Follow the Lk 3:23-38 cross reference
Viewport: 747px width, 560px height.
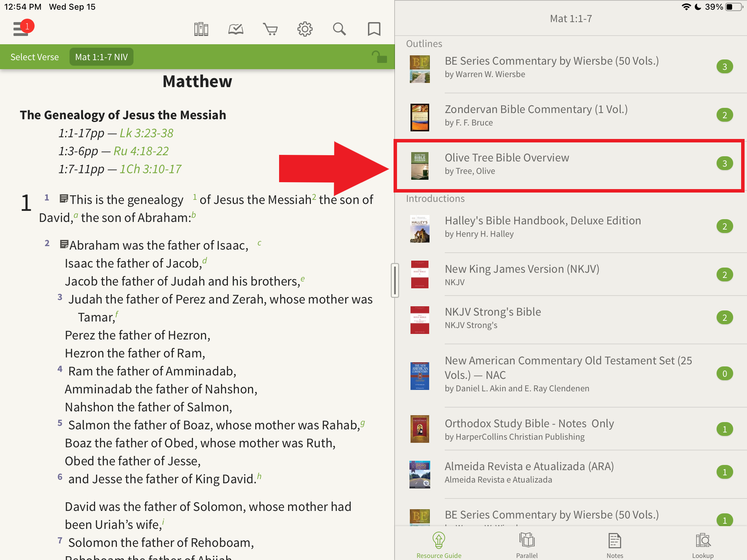click(x=146, y=133)
